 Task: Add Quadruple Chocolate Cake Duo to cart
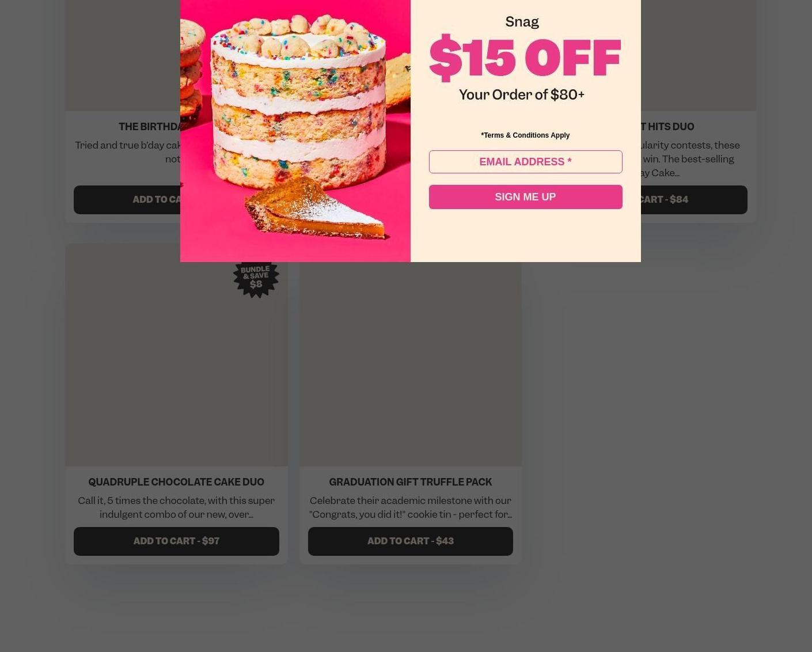point(176,541)
